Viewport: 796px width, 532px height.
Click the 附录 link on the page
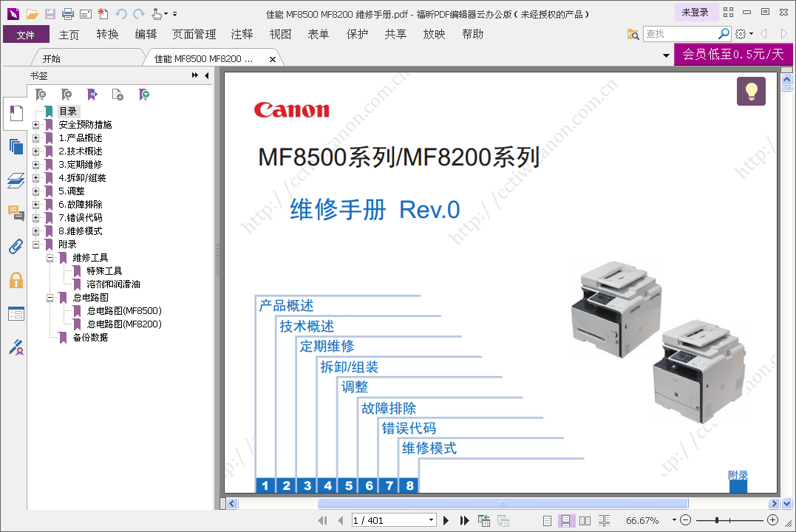[738, 475]
